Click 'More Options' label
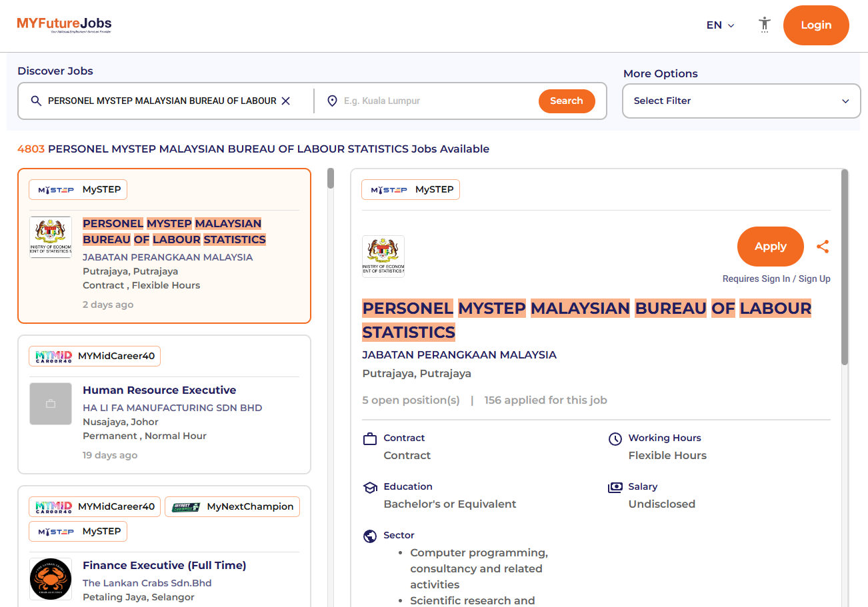Screen dimensions: 868x607 tap(661, 74)
